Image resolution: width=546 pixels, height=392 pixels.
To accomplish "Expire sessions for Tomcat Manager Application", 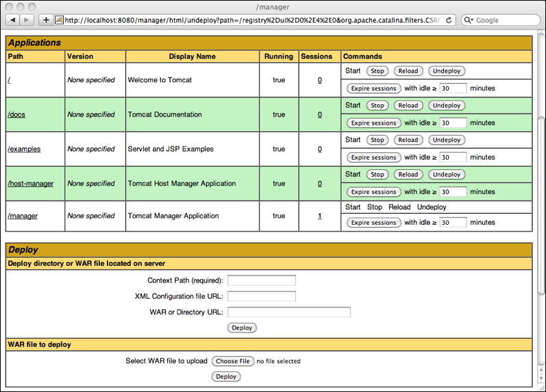I will click(x=373, y=223).
